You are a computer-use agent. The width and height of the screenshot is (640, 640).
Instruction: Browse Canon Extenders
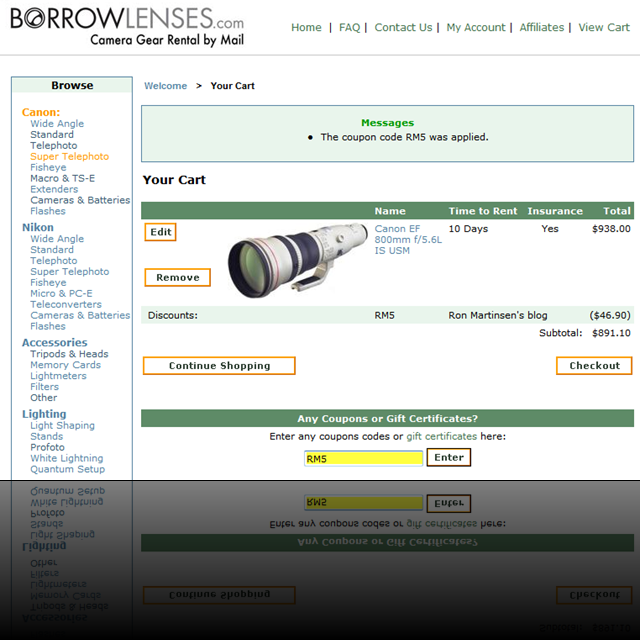coord(54,189)
